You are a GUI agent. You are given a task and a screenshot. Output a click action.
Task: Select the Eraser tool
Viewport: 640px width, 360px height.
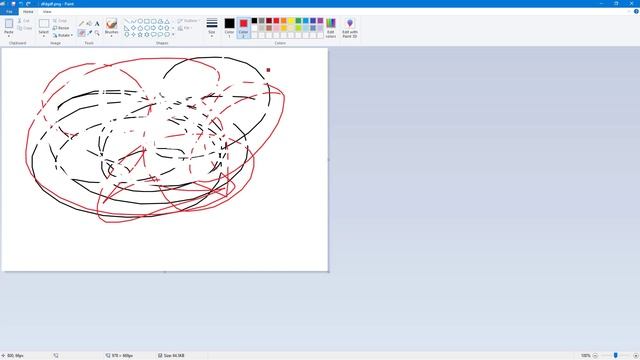tap(81, 33)
